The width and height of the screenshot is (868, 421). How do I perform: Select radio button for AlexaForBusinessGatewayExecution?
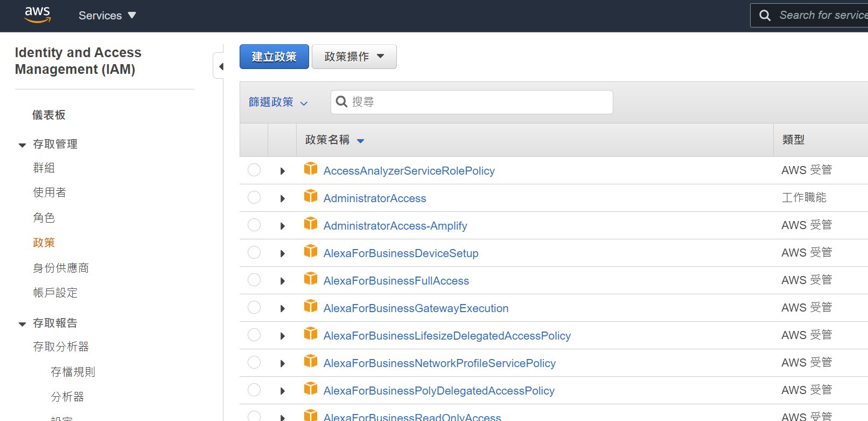tap(254, 307)
